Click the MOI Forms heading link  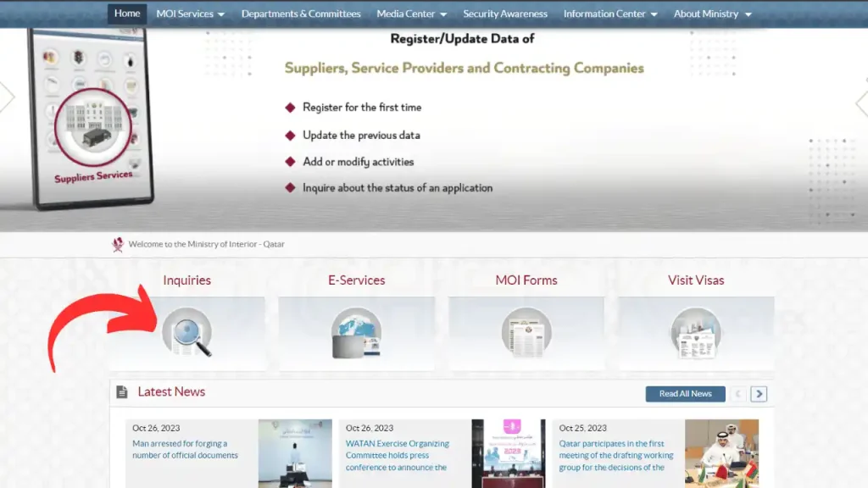526,280
